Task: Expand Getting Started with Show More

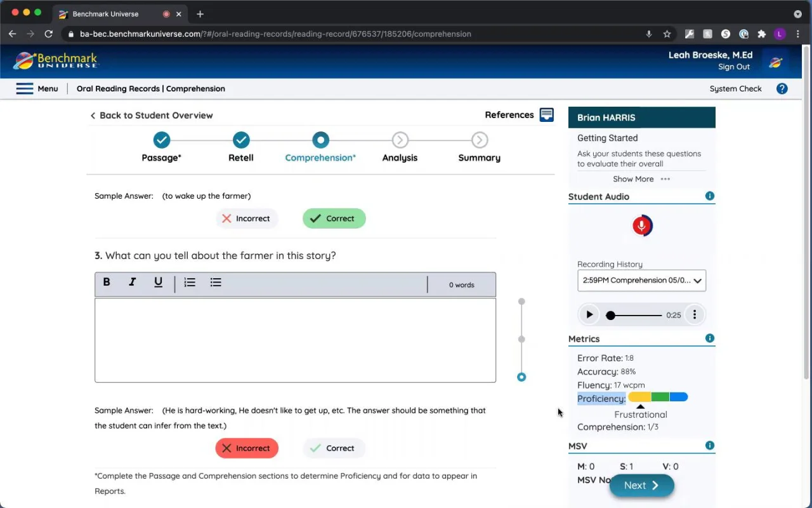Action: 641,179
